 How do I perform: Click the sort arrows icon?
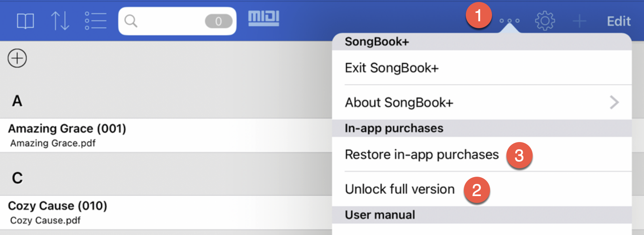tap(60, 21)
